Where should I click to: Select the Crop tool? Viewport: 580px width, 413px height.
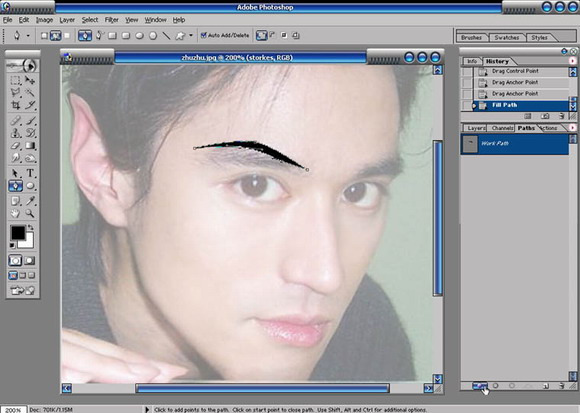point(15,105)
